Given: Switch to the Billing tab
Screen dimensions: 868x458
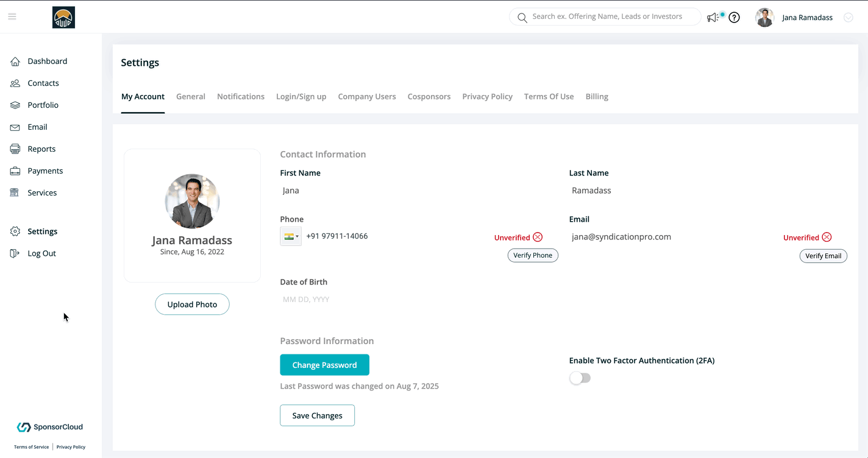Looking at the screenshot, I should 597,96.
